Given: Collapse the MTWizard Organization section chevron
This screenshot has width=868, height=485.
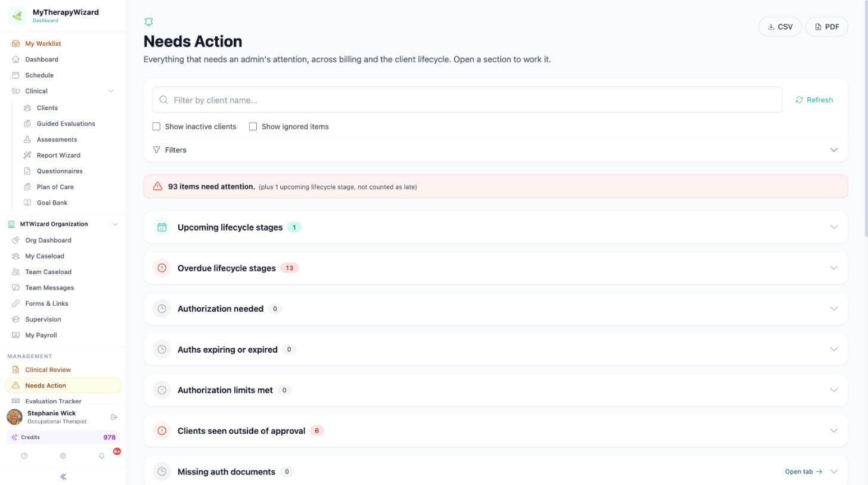Looking at the screenshot, I should coord(115,224).
